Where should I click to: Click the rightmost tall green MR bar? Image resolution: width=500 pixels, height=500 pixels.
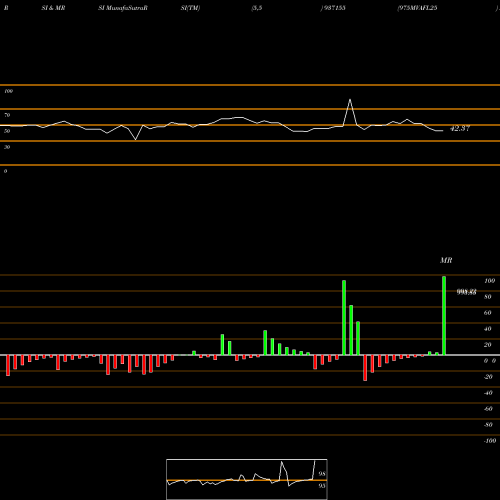(444, 315)
